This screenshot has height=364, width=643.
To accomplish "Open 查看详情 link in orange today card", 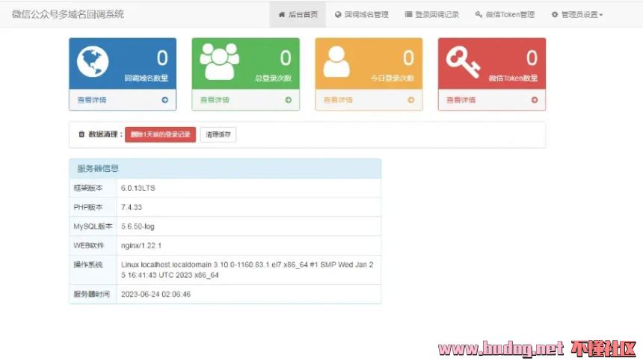I will 338,99.
